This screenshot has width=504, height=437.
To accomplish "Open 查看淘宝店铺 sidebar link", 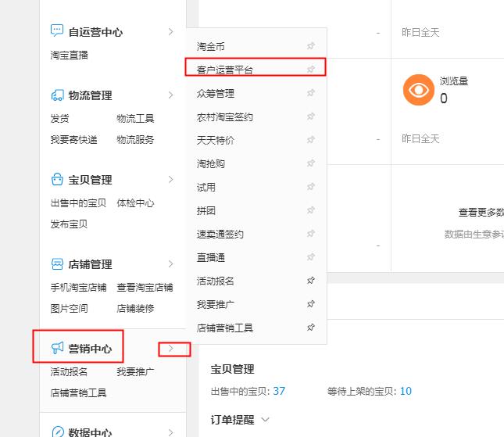I will pos(145,287).
